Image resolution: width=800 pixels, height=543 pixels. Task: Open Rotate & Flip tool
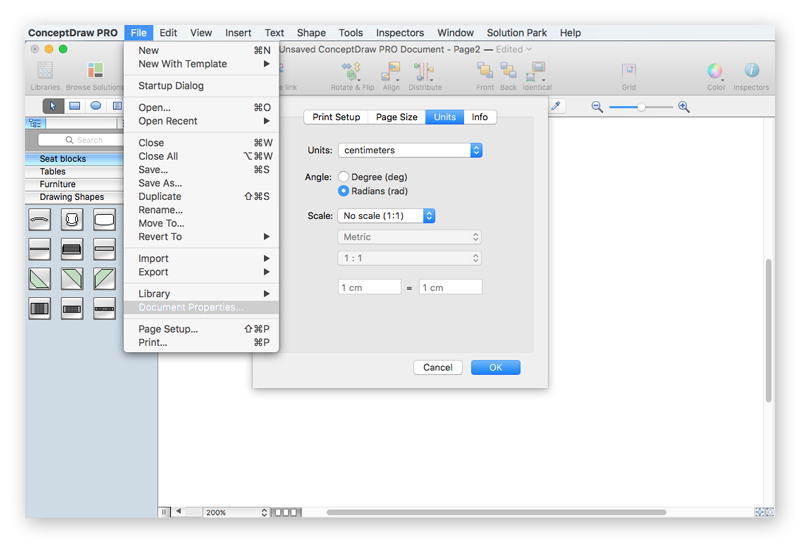352,71
